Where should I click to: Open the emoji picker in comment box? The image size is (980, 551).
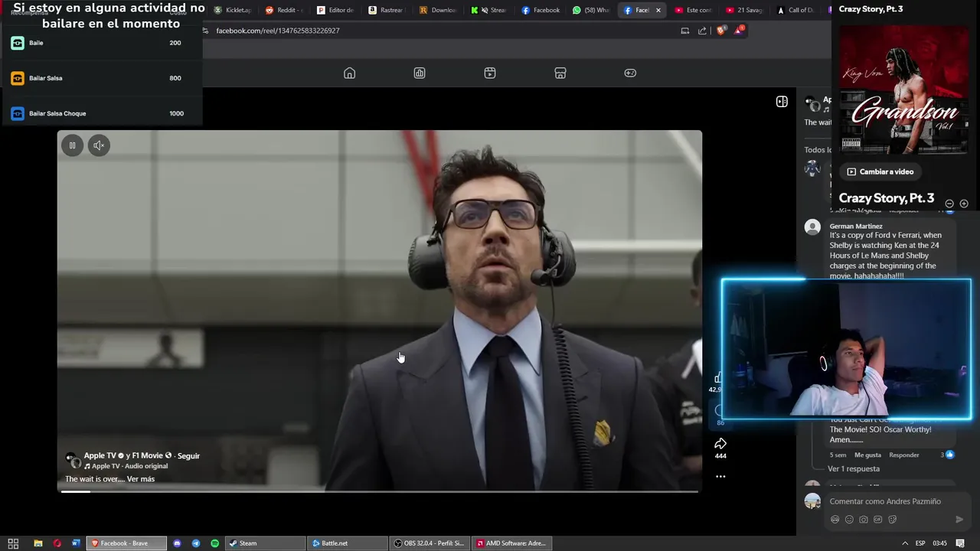coord(849,520)
